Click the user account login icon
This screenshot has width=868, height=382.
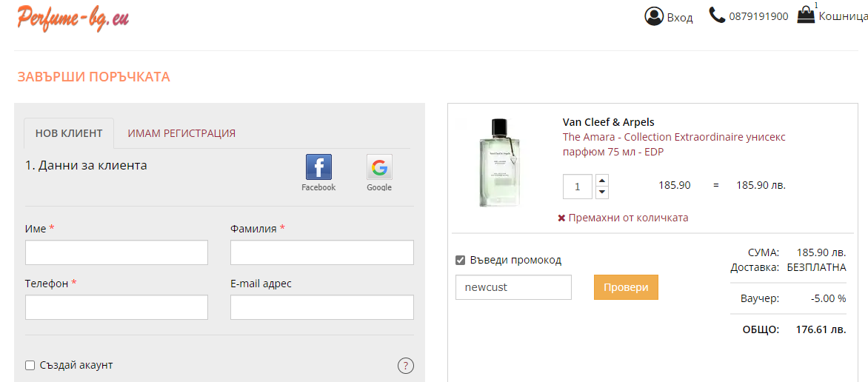pyautogui.click(x=653, y=16)
